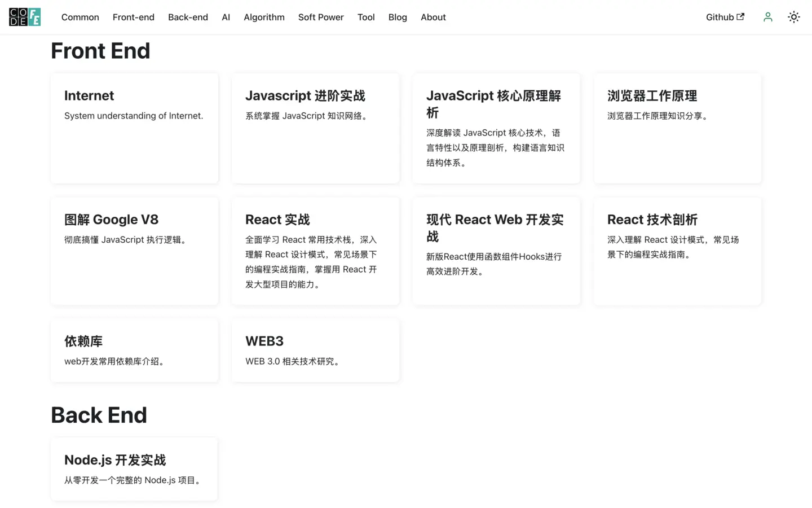
Task: Open the Algorithm menu item
Action: [264, 17]
